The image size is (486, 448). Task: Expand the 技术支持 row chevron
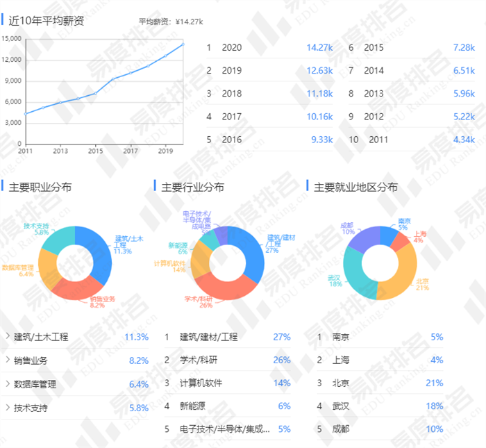click(x=8, y=408)
